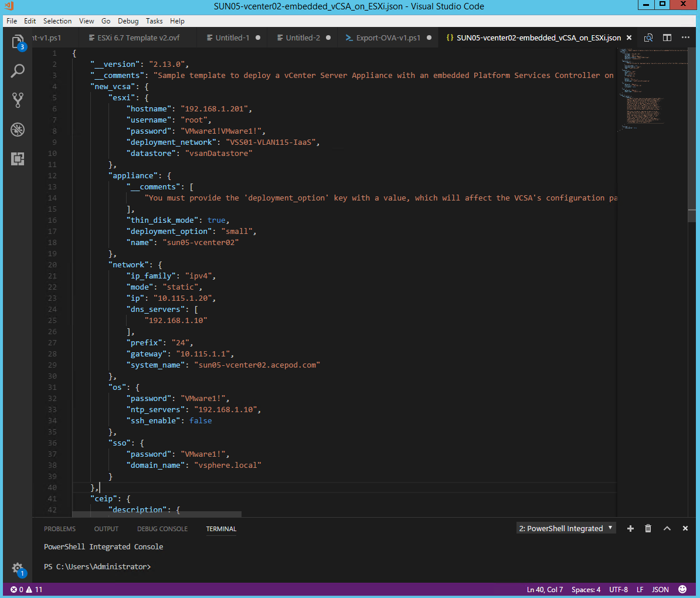Change language mode via JSON status item
The height and width of the screenshot is (598, 700).
click(x=660, y=590)
